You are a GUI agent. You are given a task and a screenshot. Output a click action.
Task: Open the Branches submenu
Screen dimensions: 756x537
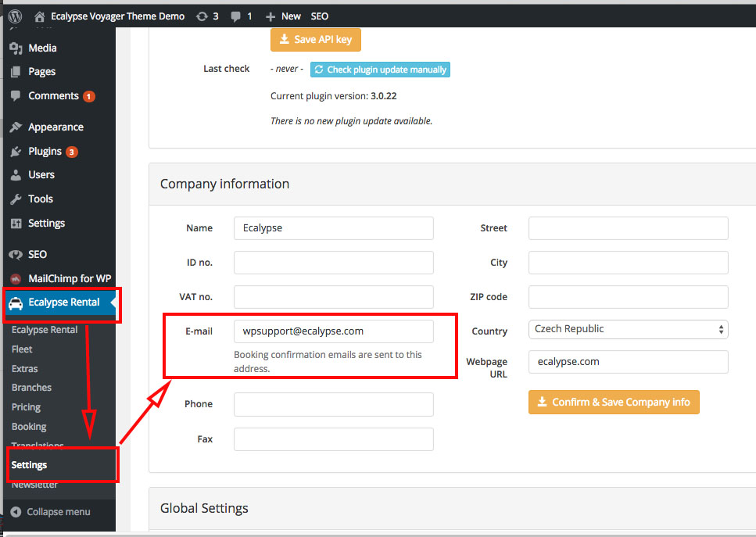(31, 388)
